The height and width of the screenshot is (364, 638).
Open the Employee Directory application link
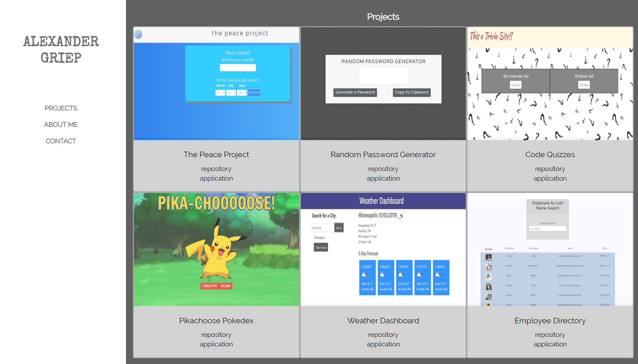(550, 344)
